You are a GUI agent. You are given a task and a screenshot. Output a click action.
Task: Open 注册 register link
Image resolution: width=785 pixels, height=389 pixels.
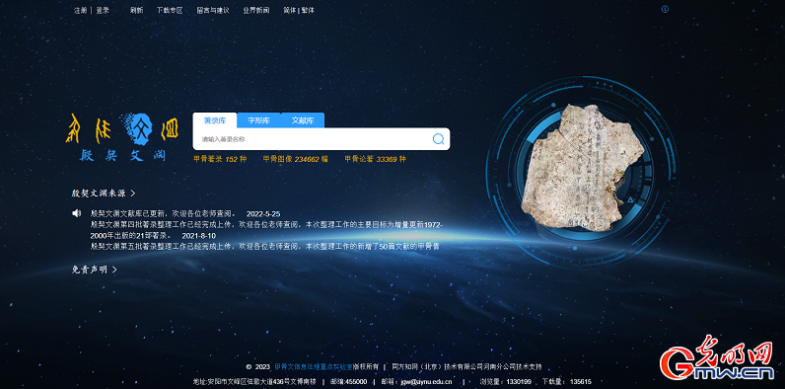click(81, 10)
